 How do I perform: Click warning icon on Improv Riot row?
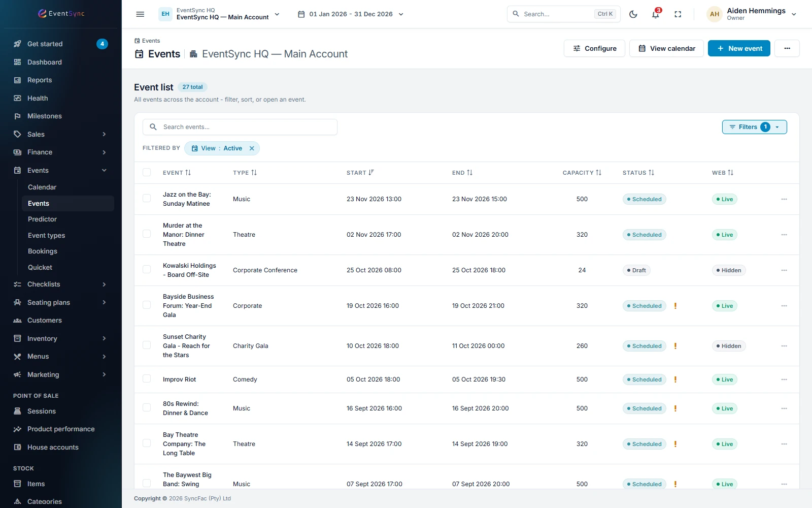coord(675,379)
